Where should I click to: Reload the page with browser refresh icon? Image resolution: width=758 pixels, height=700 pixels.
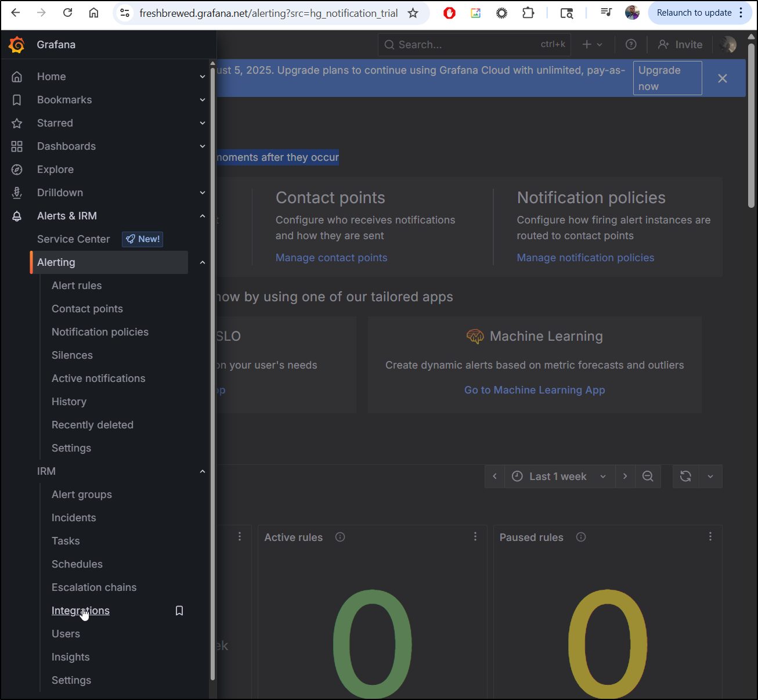pyautogui.click(x=68, y=13)
